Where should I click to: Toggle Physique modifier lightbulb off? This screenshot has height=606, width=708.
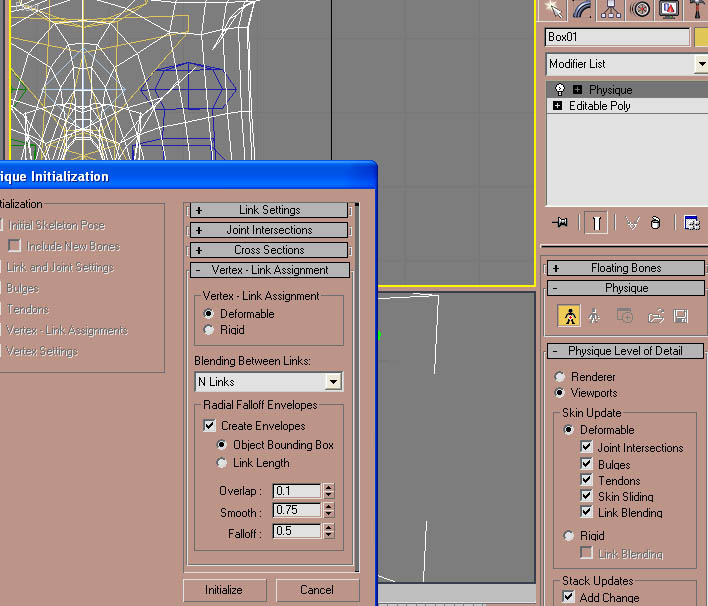tap(560, 90)
